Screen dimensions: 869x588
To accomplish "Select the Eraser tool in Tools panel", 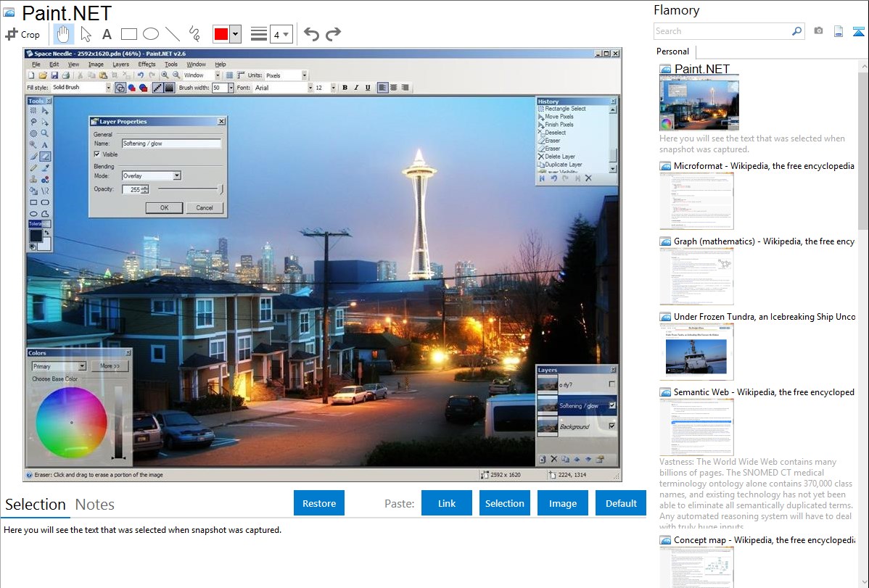I will (44, 157).
